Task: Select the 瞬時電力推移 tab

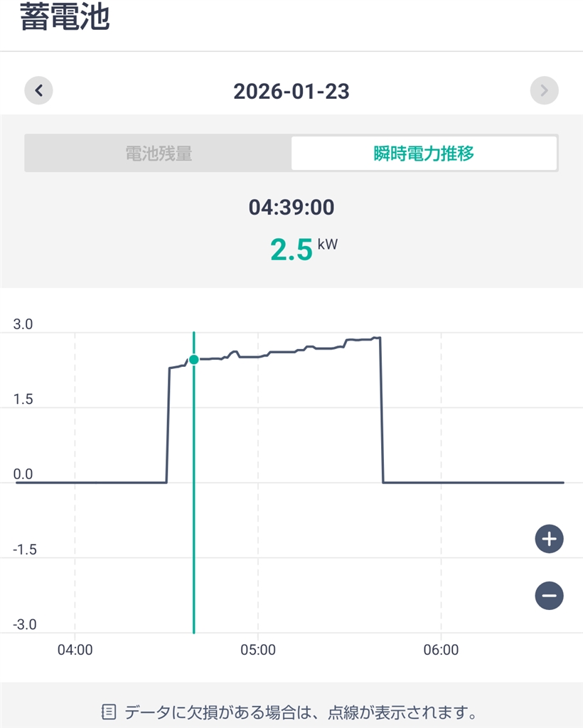Action: (424, 153)
